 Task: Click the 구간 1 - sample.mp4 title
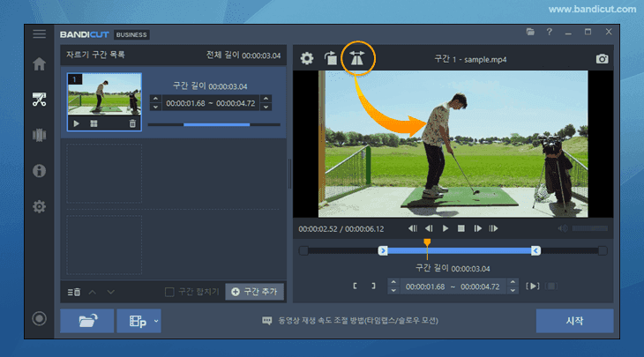coord(471,60)
